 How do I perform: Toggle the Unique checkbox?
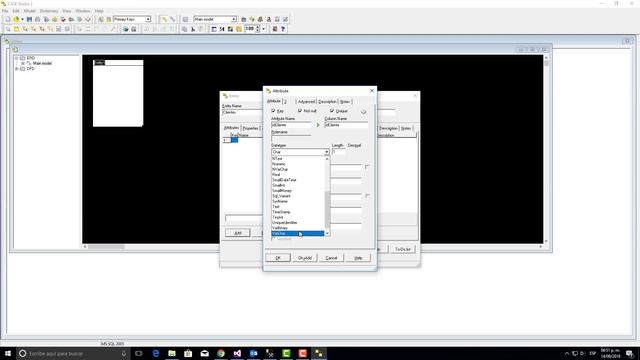pyautogui.click(x=332, y=111)
